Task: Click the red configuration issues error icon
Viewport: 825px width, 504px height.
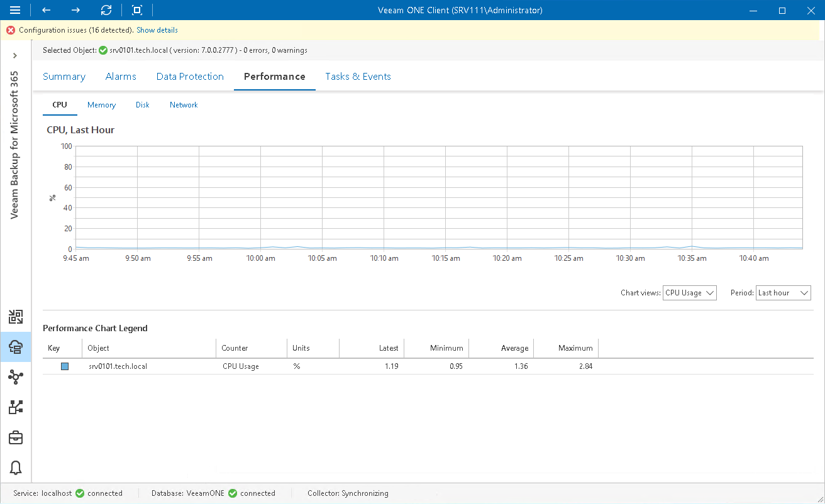Action: pos(11,30)
